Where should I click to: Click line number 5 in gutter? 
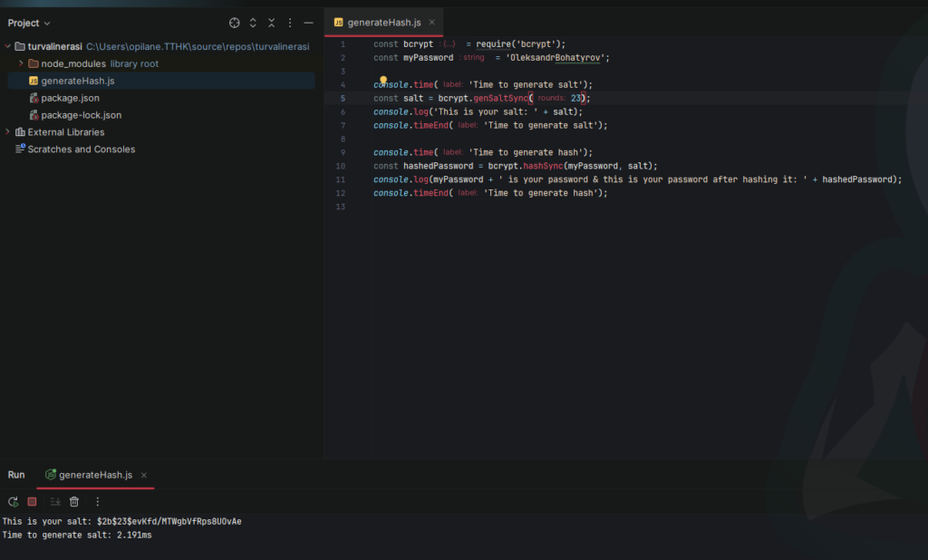coord(343,98)
